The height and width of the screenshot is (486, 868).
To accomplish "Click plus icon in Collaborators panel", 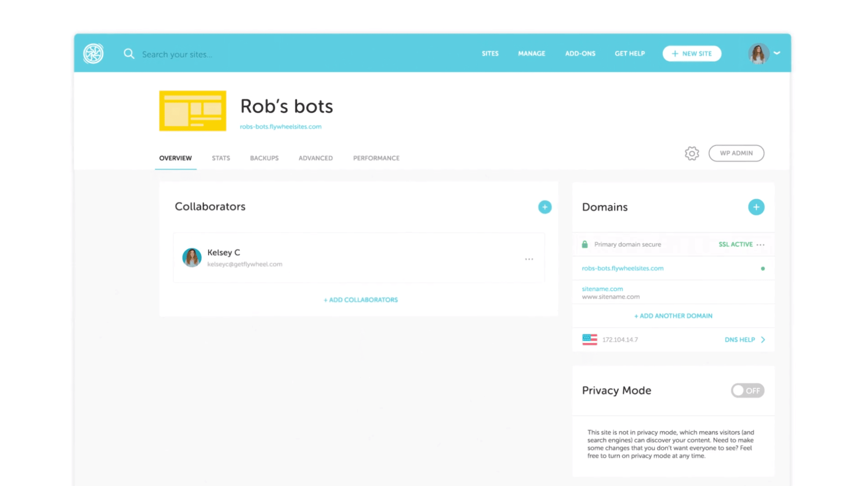I will 545,207.
